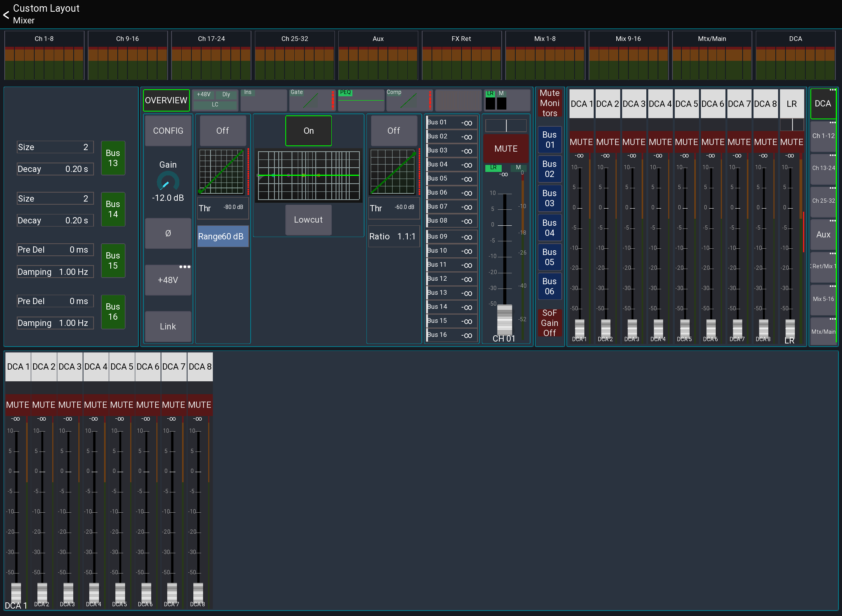Viewport: 842px width, 616px height.
Task: Click the Ins insert block
Action: coord(264,100)
